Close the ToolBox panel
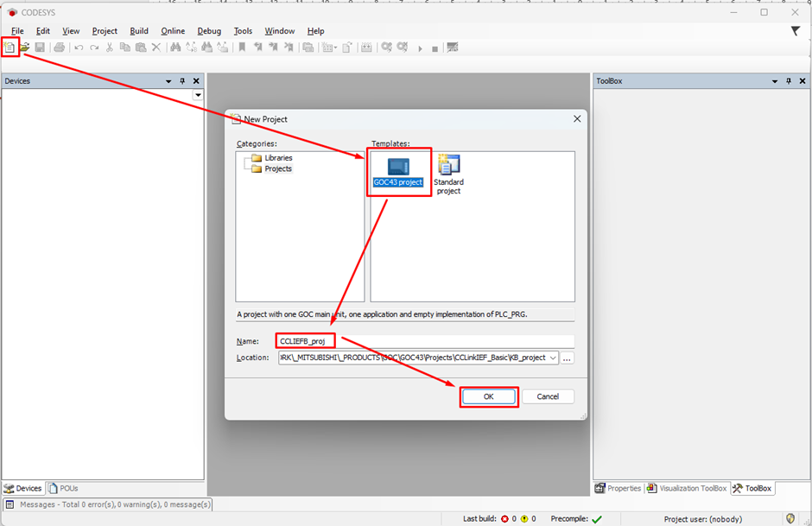 [802, 81]
